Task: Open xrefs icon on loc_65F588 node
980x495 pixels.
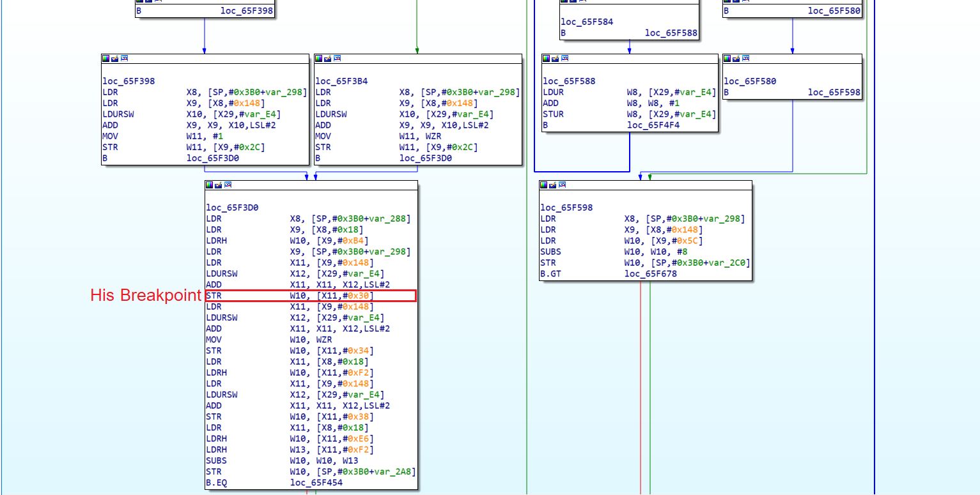Action: [564, 58]
